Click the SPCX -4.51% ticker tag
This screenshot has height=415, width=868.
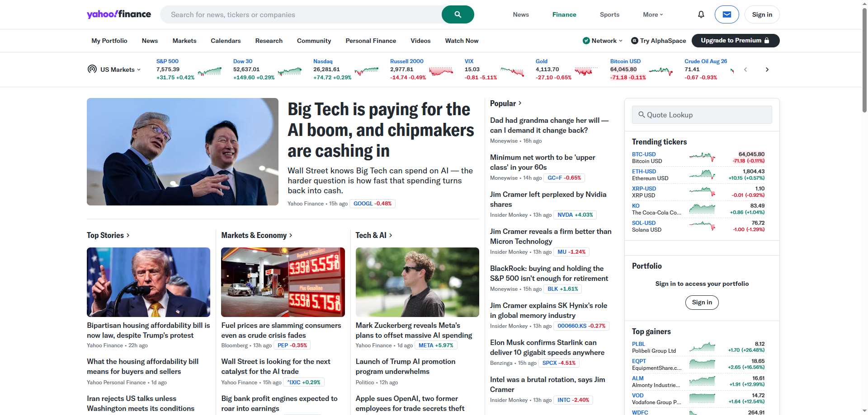coord(559,363)
